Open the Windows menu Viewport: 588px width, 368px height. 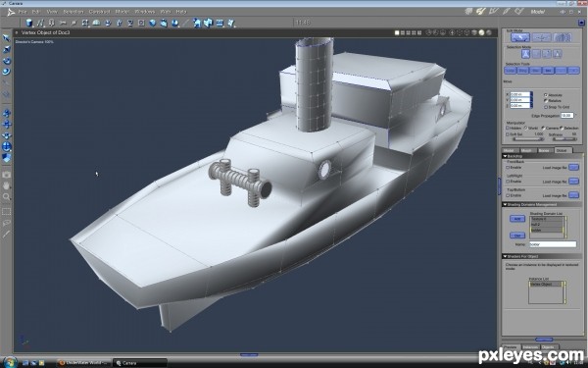coord(145,12)
